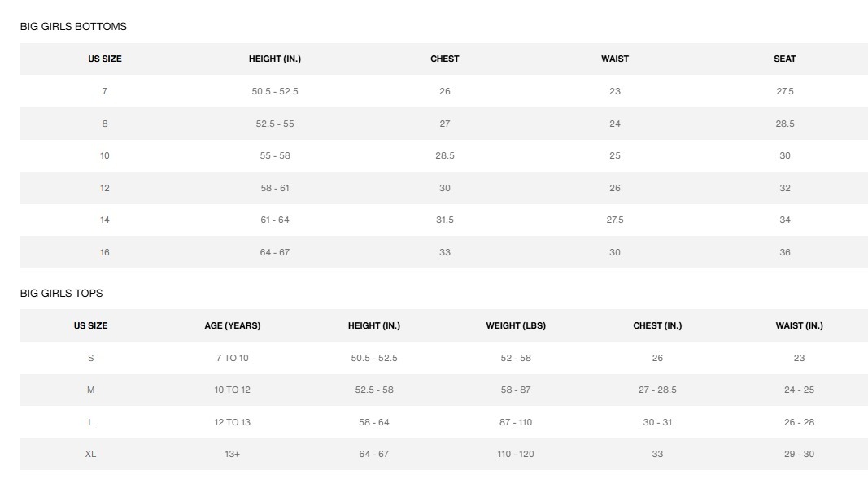This screenshot has height=488, width=868.
Task: Click the Big Girls Tops heading
Action: pyautogui.click(x=62, y=294)
